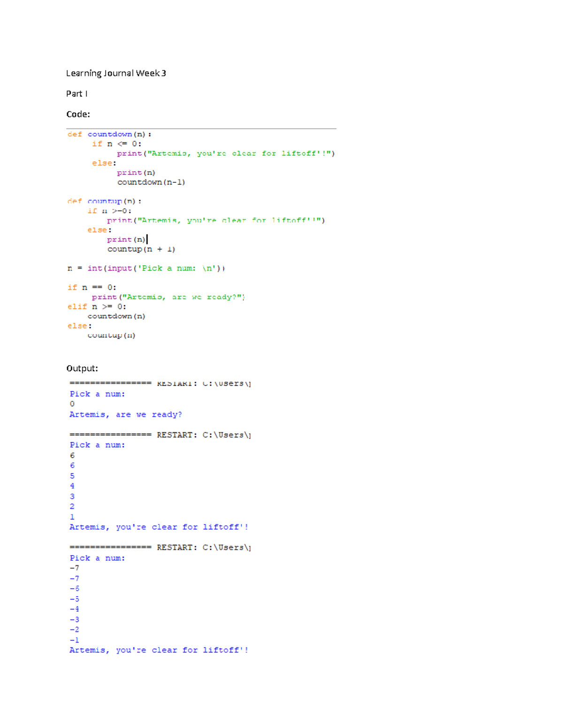Click the blue "Artemis, are we ready?" output line
The image size is (563, 728).
125,415
